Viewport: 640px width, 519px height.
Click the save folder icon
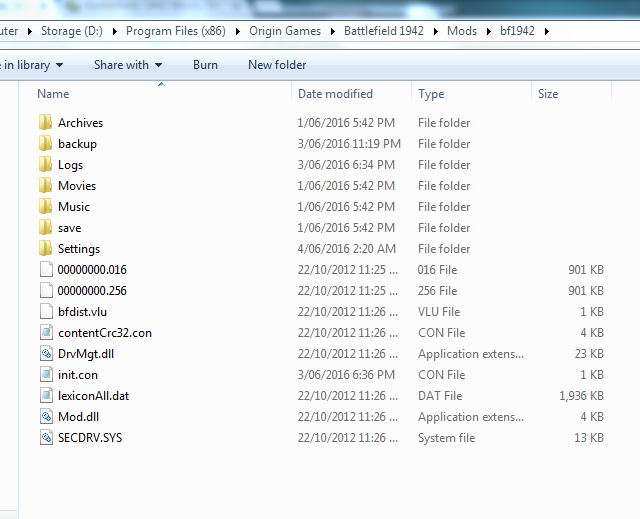pyautogui.click(x=46, y=227)
